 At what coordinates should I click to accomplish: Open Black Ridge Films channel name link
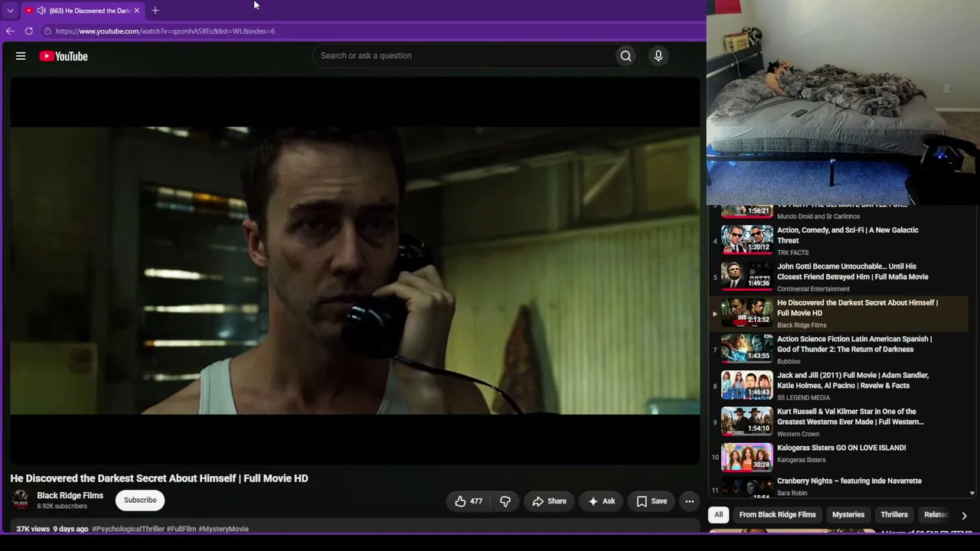click(70, 495)
